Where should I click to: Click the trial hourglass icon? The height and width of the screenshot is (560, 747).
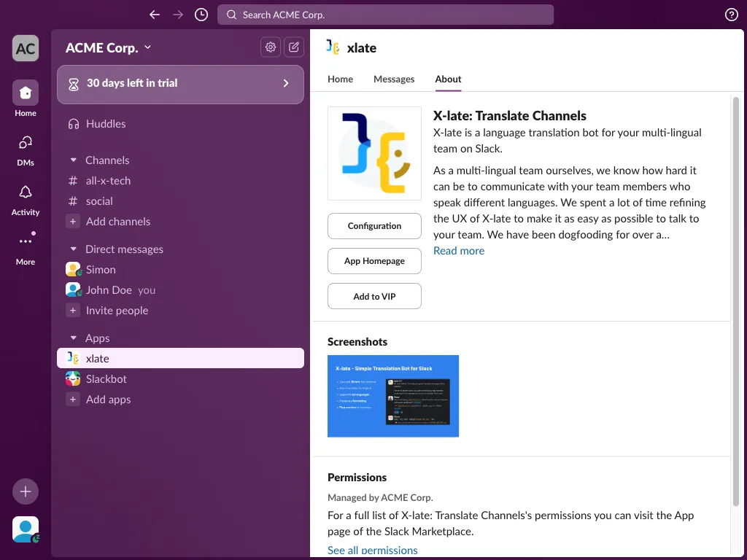click(74, 85)
